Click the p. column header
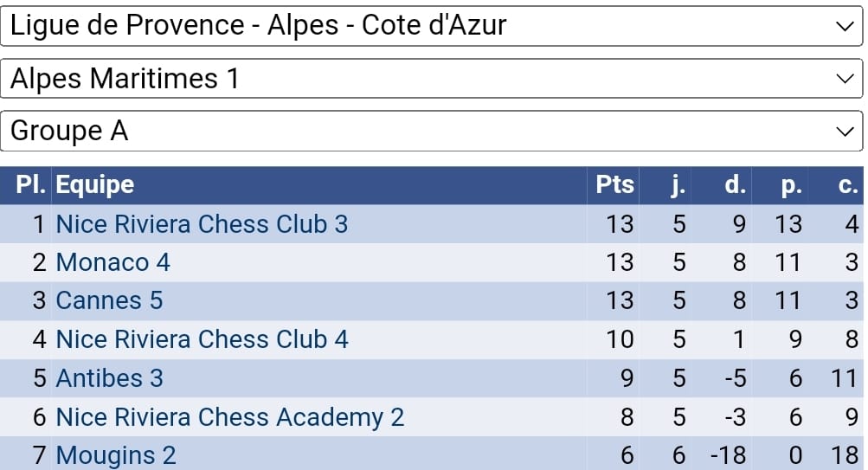Screen dimensions: 868x470 coord(791,184)
